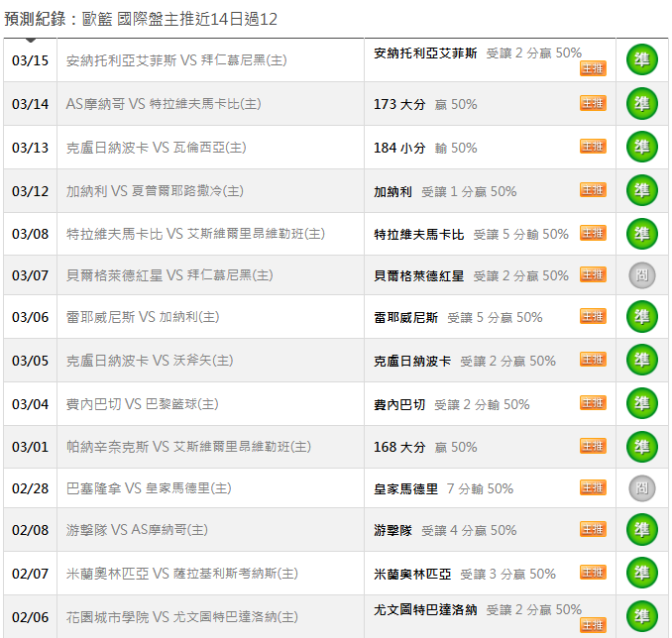The width and height of the screenshot is (672, 638).
Task: Click 主推 badge in 03/06 row
Action: [x=593, y=316]
